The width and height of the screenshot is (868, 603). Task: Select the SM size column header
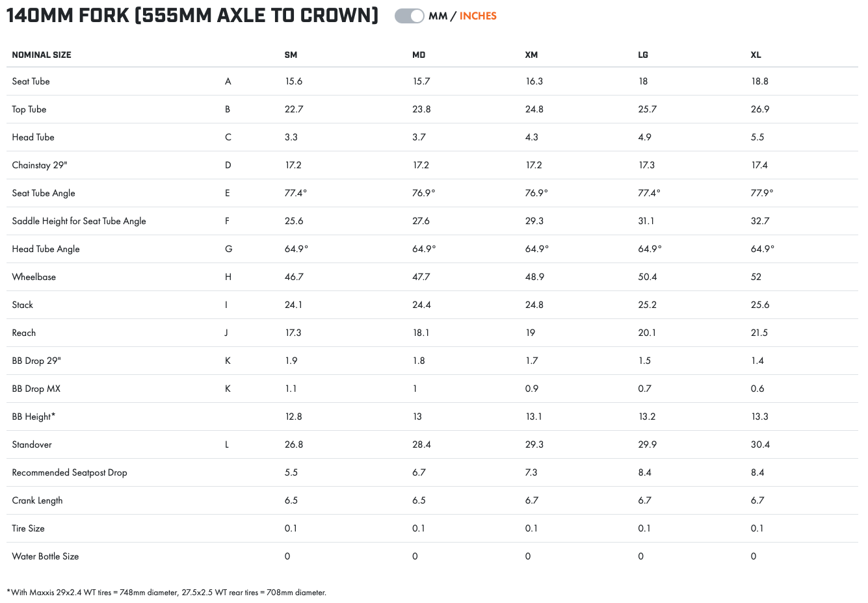click(291, 55)
